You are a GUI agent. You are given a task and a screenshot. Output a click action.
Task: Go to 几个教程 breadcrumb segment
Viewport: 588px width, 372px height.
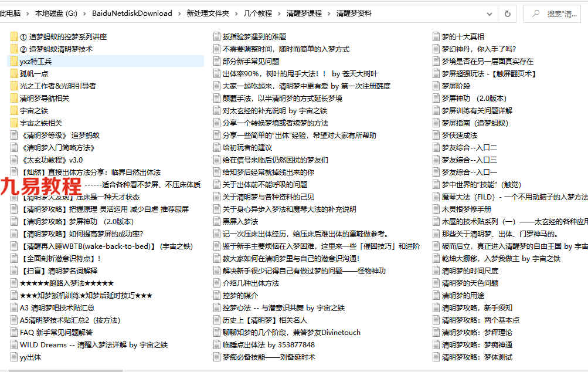(258, 13)
